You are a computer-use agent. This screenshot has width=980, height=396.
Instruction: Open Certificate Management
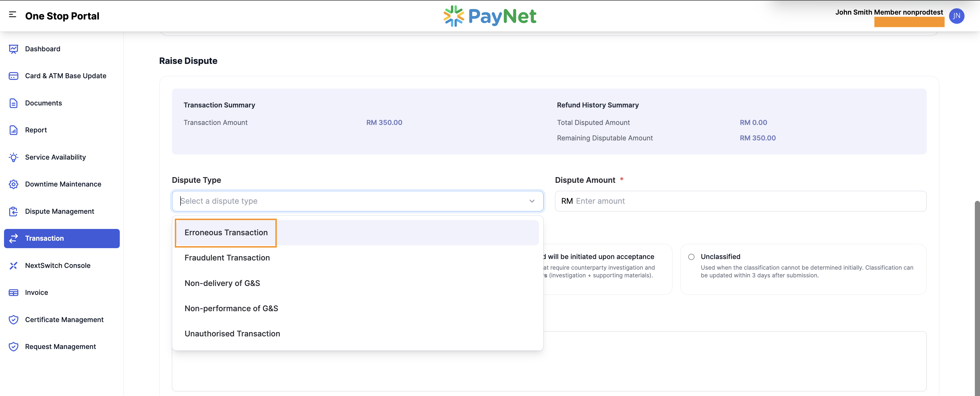62,320
